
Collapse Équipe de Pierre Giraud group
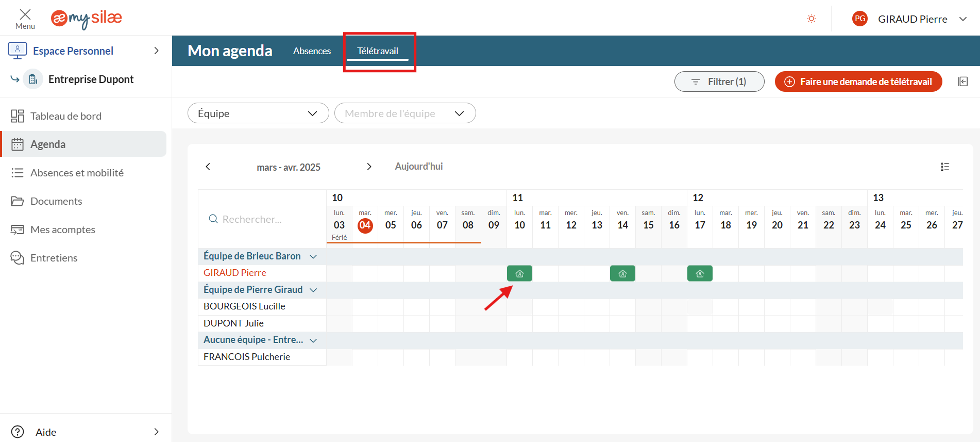[x=313, y=290]
